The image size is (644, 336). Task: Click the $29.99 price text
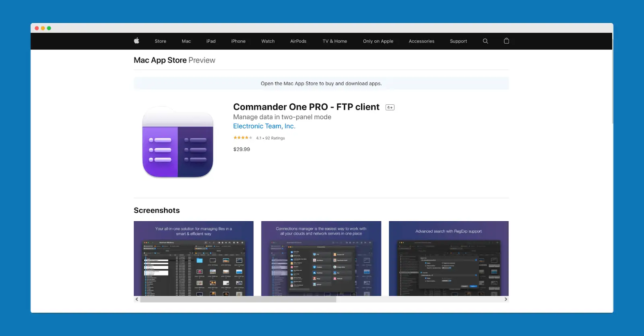242,149
